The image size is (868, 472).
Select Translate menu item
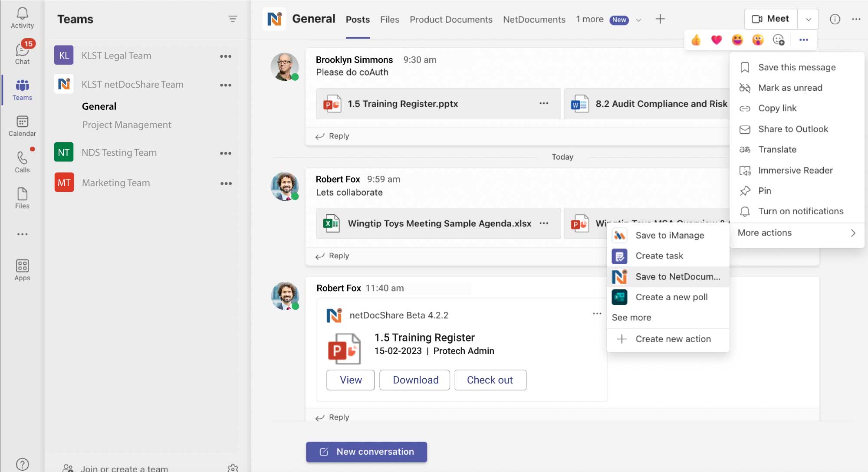797,149
